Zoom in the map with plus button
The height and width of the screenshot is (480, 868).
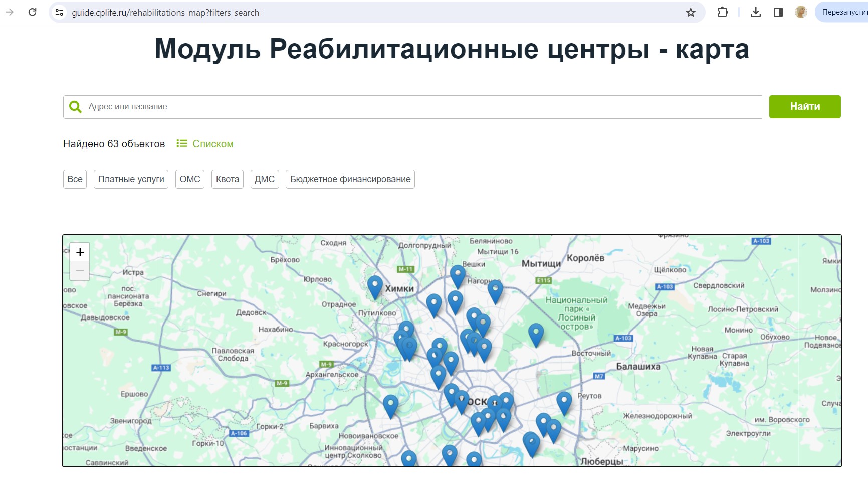pos(80,252)
